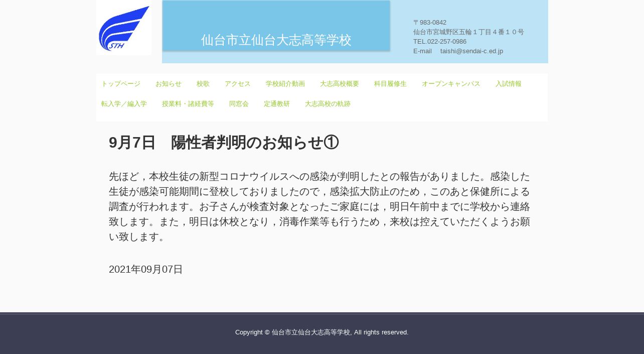Click the footer Copyright notice text
The height and width of the screenshot is (354, 644).
coord(322,332)
